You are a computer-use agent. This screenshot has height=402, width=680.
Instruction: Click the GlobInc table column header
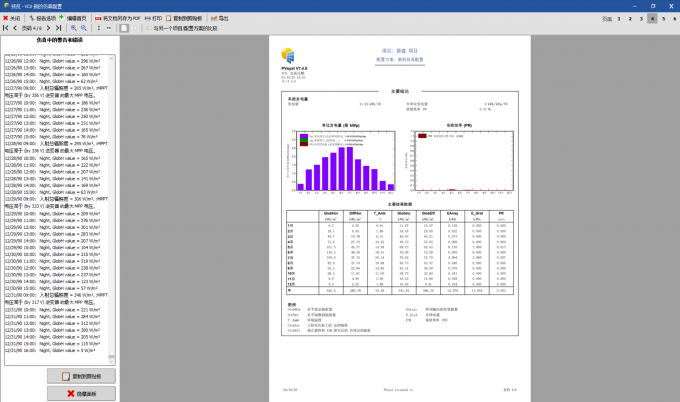tap(404, 213)
